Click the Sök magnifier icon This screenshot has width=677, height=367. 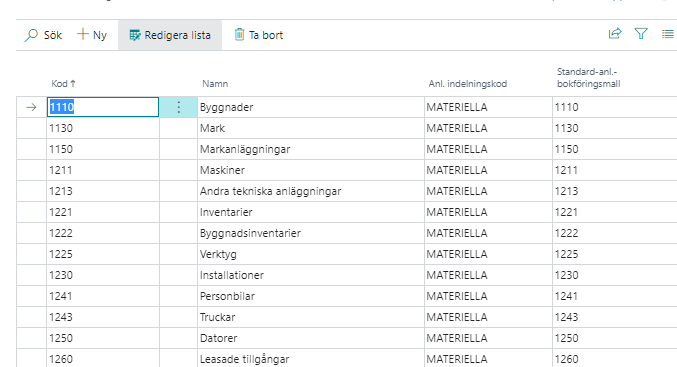point(31,35)
